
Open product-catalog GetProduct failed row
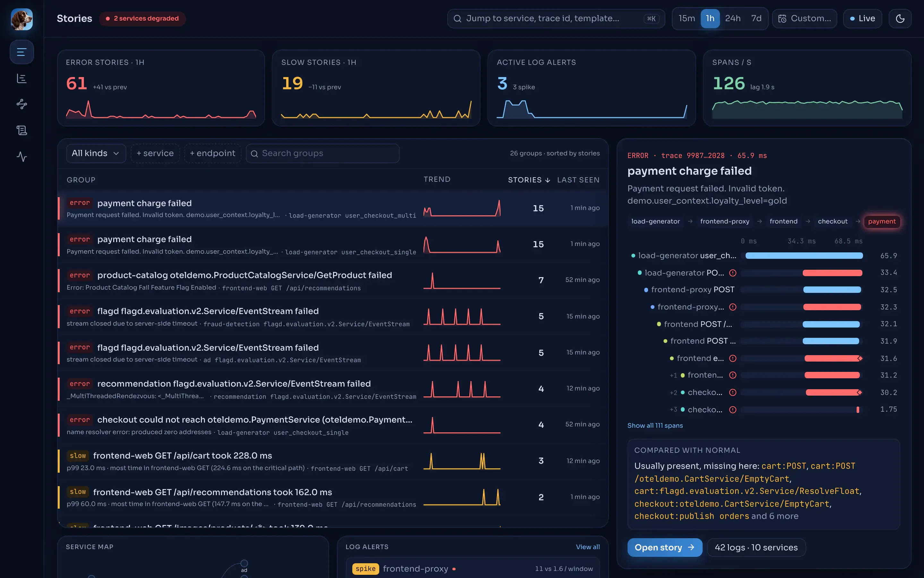pyautogui.click(x=333, y=281)
